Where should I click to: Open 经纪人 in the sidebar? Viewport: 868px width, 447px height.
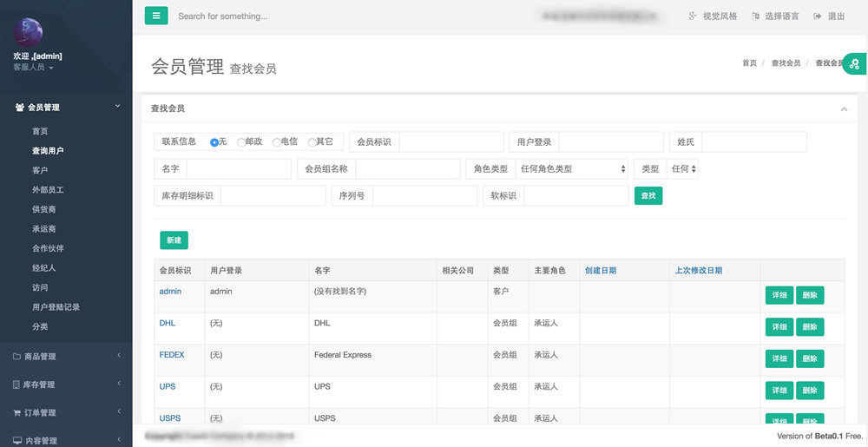click(43, 268)
